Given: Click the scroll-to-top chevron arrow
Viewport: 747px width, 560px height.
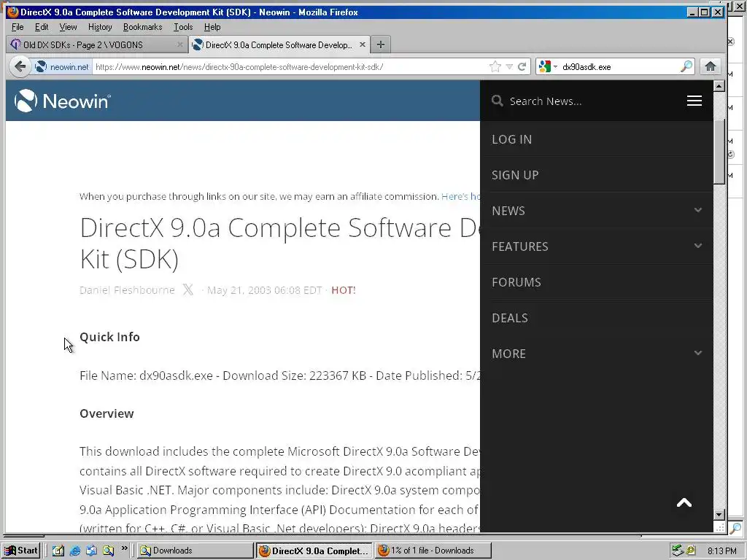Looking at the screenshot, I should 684,503.
